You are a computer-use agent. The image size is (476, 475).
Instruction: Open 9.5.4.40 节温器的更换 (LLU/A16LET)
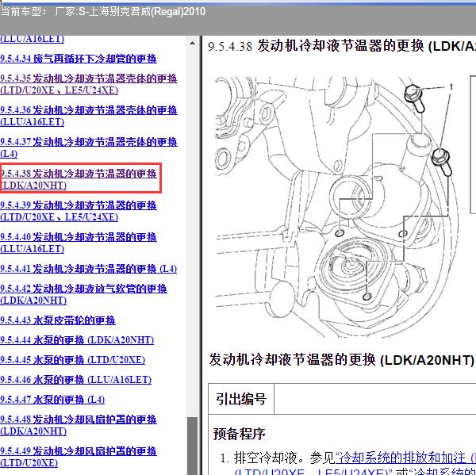tap(79, 243)
